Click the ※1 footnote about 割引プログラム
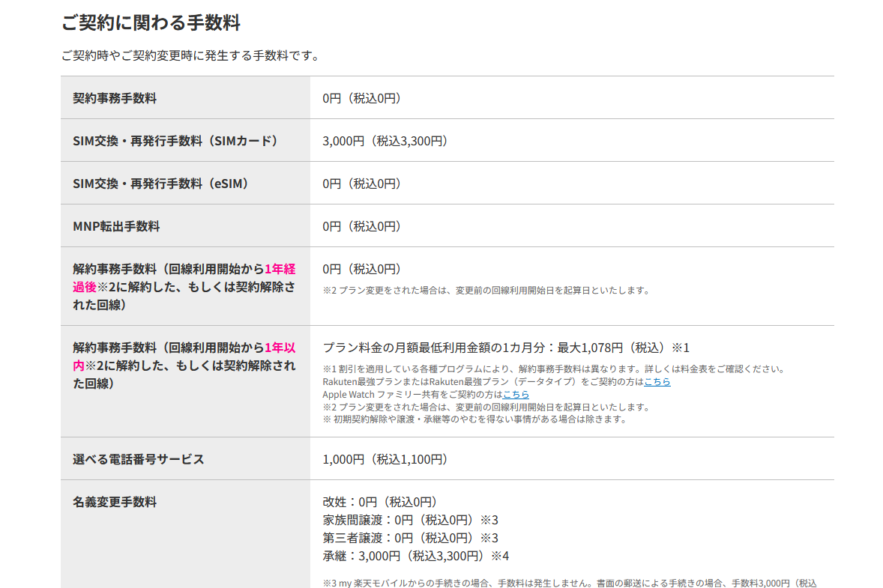 [553, 369]
